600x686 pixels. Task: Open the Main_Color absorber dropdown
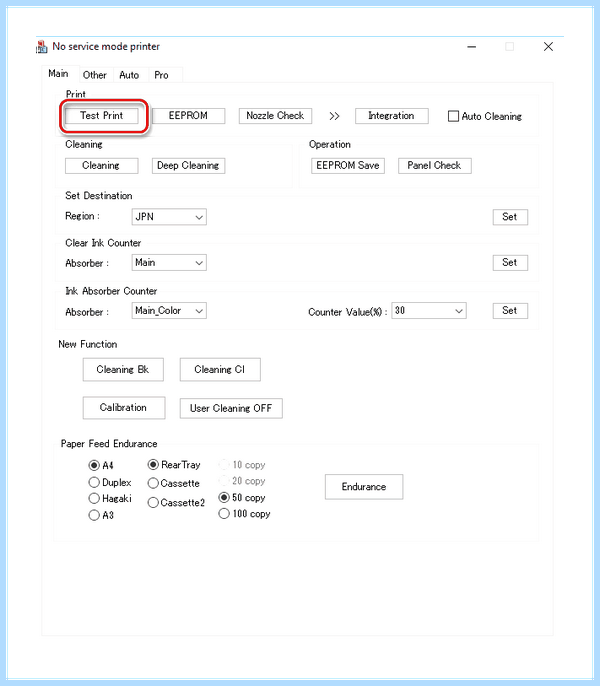[169, 311]
